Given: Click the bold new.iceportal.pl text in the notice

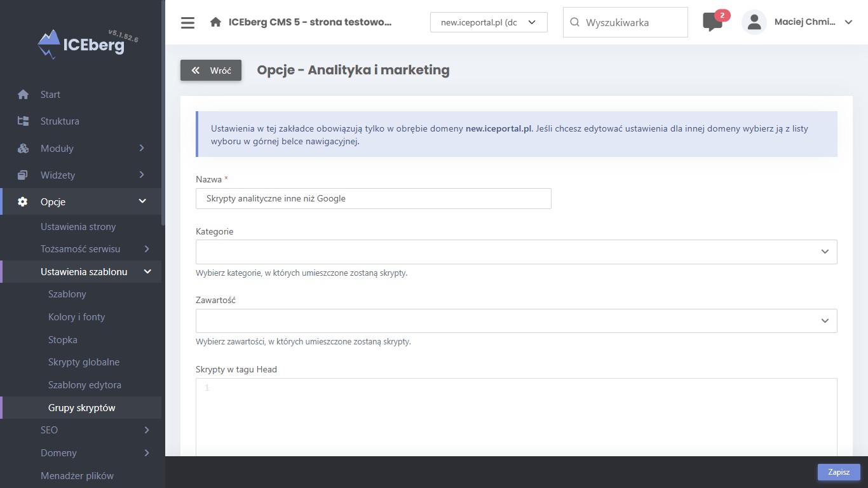Looking at the screenshot, I should click(499, 128).
